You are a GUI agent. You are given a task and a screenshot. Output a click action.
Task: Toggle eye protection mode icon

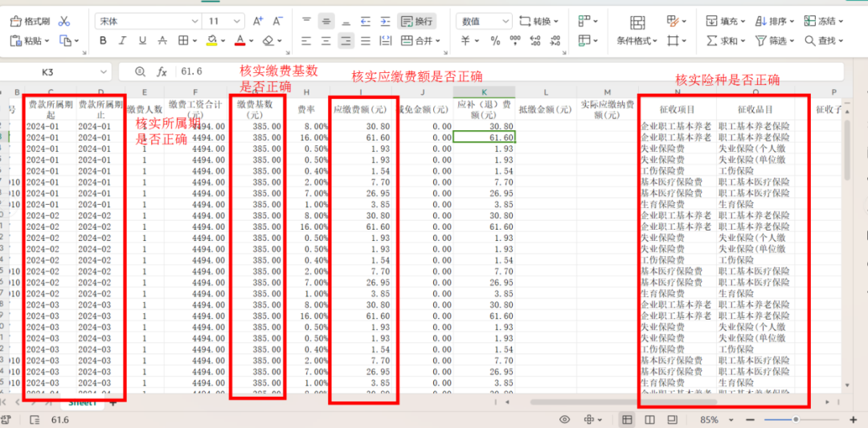coord(565,419)
